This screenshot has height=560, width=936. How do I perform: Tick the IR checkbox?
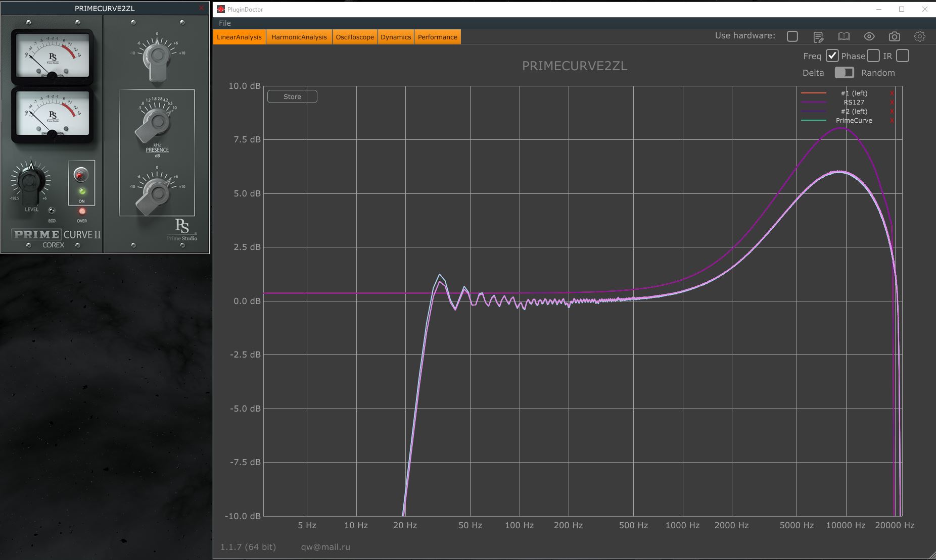tap(903, 56)
